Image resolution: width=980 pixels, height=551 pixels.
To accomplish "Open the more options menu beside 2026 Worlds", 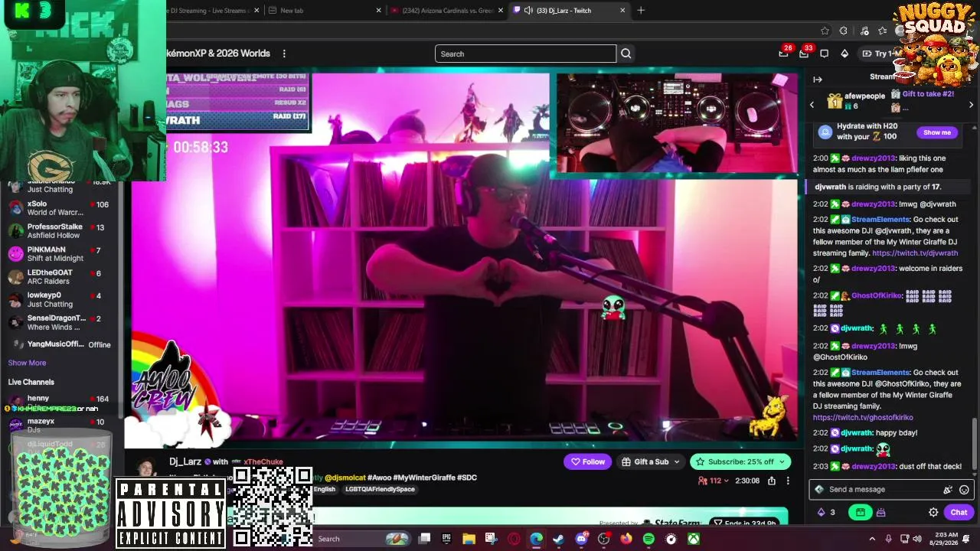I will click(x=284, y=54).
